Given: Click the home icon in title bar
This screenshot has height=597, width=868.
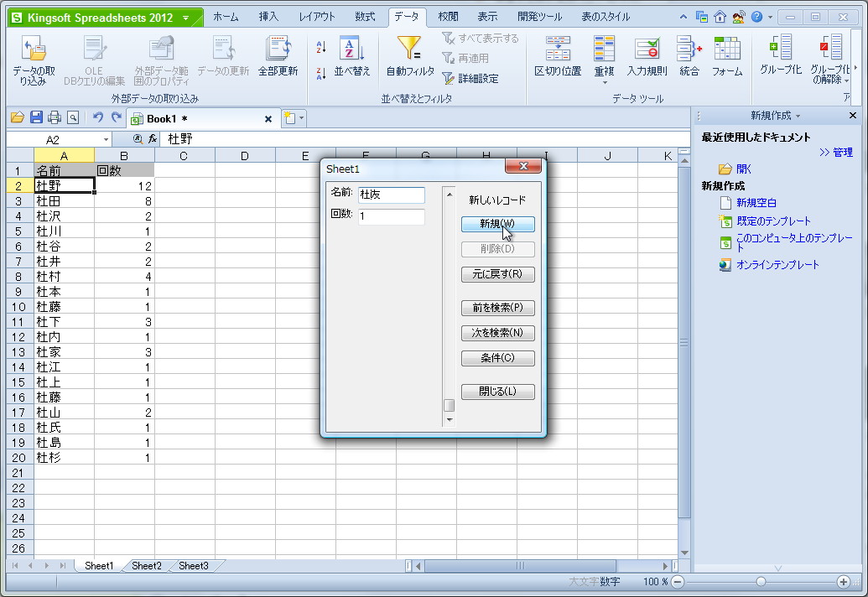Looking at the screenshot, I should (x=720, y=17).
